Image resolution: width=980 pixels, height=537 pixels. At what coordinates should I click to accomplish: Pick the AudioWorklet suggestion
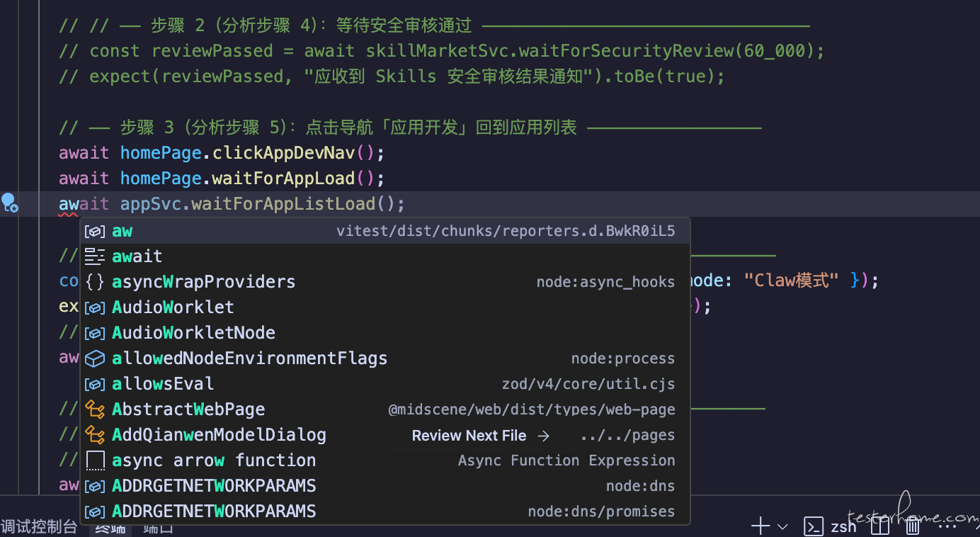coord(385,307)
